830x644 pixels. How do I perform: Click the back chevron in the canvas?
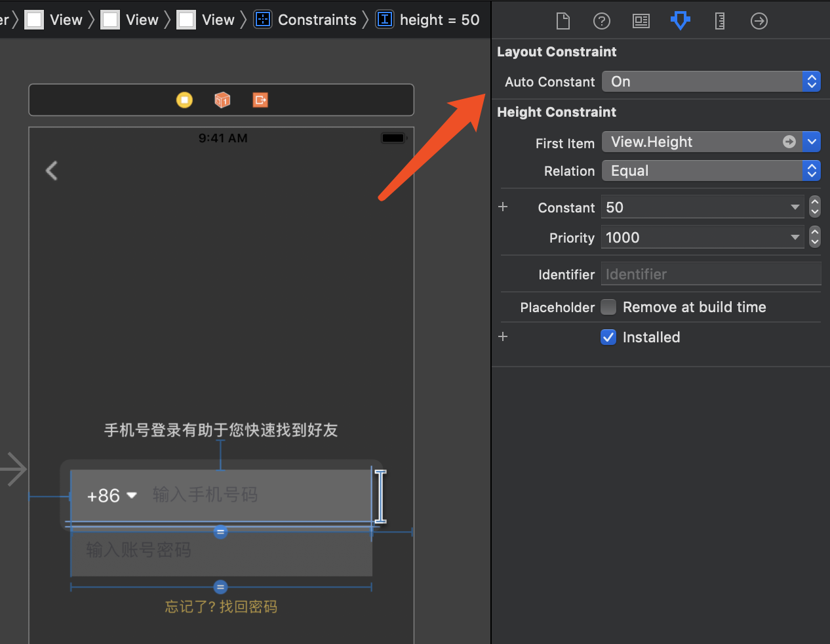click(x=52, y=171)
